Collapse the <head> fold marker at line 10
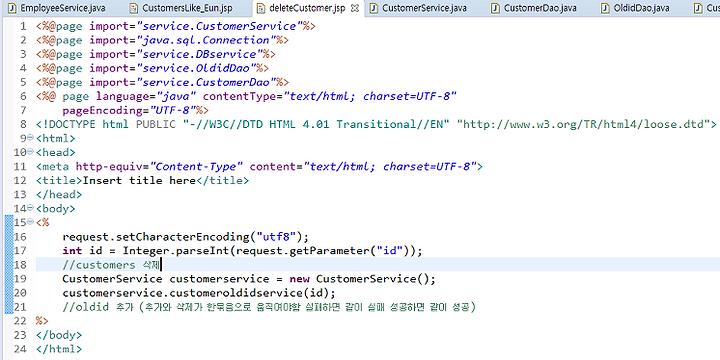Viewport: 720px width, 360px height. tap(30, 152)
